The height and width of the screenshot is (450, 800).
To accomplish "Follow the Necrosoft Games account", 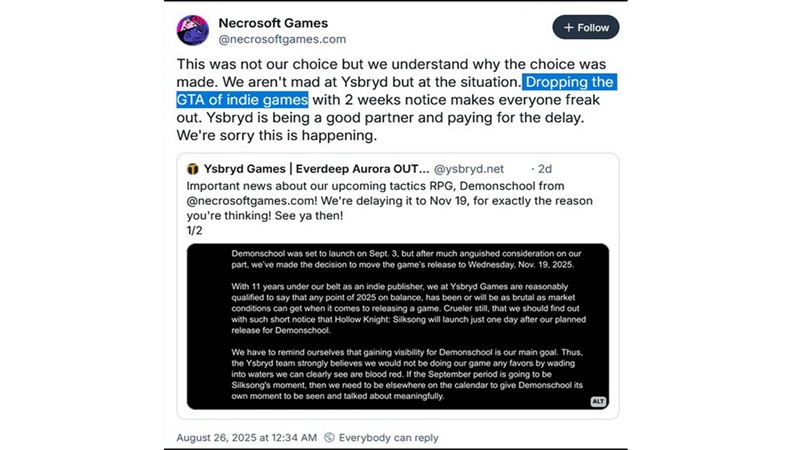I will (586, 27).
